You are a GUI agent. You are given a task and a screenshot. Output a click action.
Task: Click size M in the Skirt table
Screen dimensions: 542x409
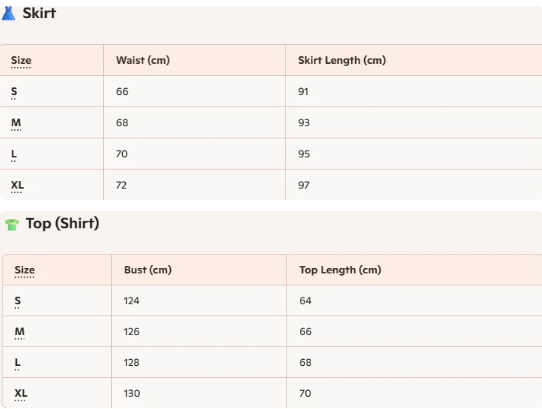pos(16,122)
